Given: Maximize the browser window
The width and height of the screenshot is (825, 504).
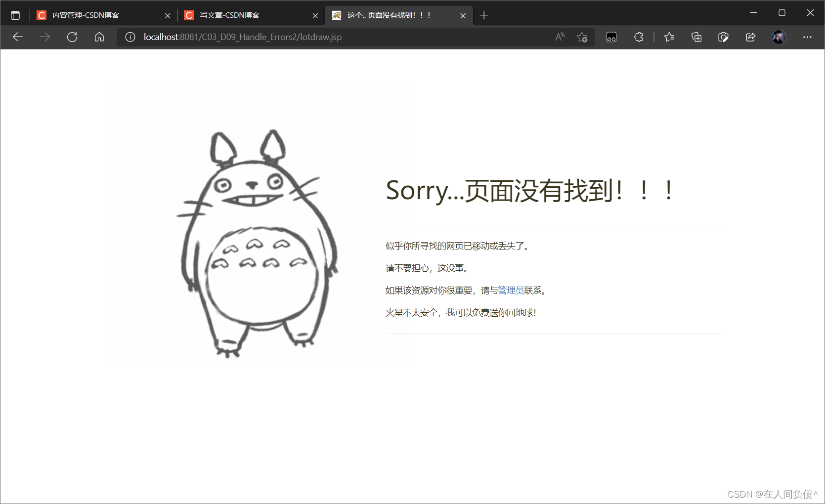Looking at the screenshot, I should coord(782,13).
